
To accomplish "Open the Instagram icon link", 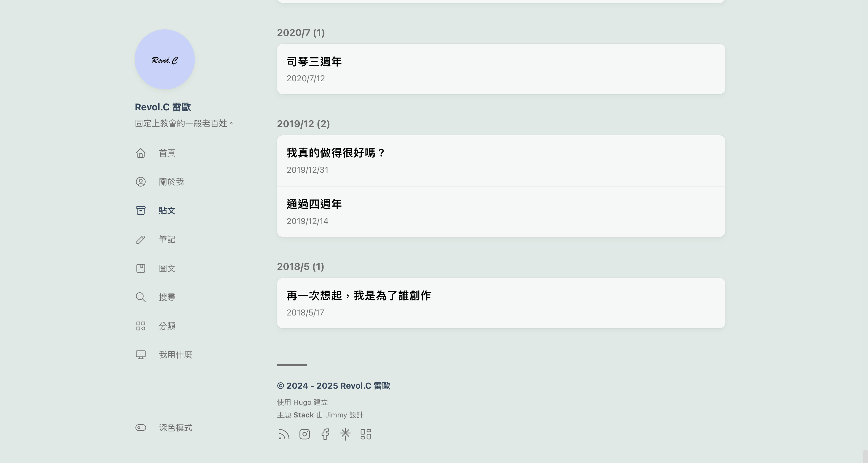I will coord(305,435).
